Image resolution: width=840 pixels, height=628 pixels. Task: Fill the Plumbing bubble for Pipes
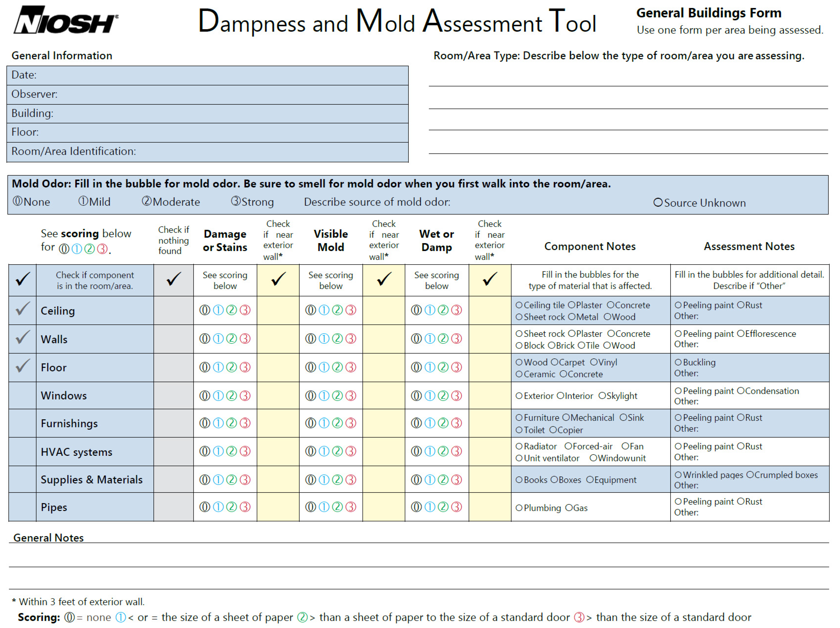pos(519,508)
